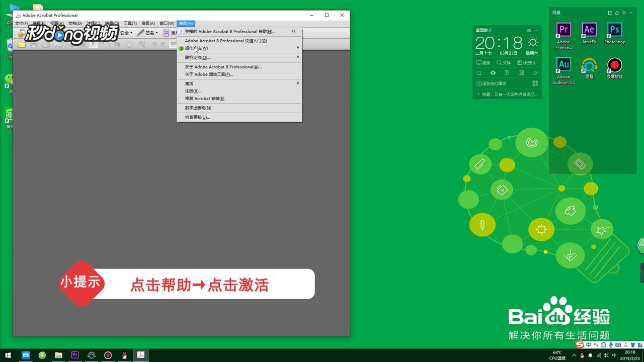This screenshot has height=362, width=644.
Task: Launch Adobe Premiere shortcut in 目录 panel
Action: tap(563, 36)
